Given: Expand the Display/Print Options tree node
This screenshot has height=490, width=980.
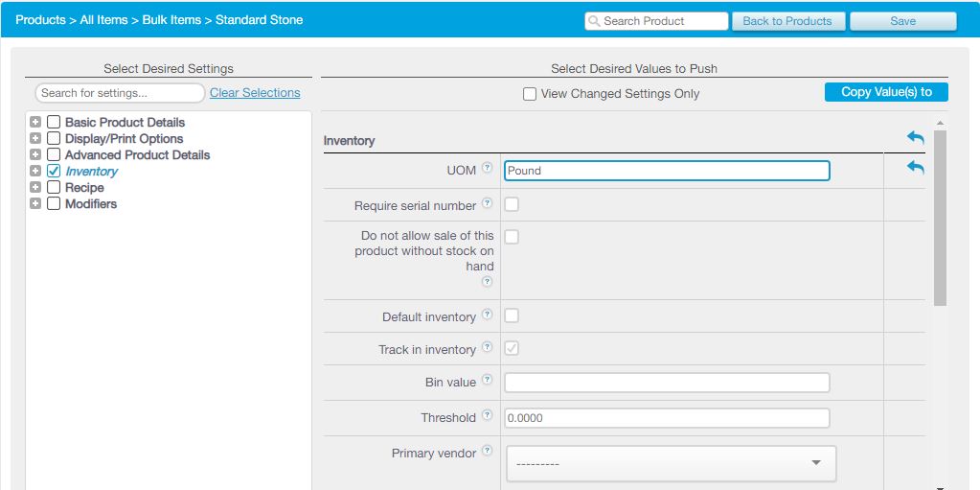Looking at the screenshot, I should (35, 138).
